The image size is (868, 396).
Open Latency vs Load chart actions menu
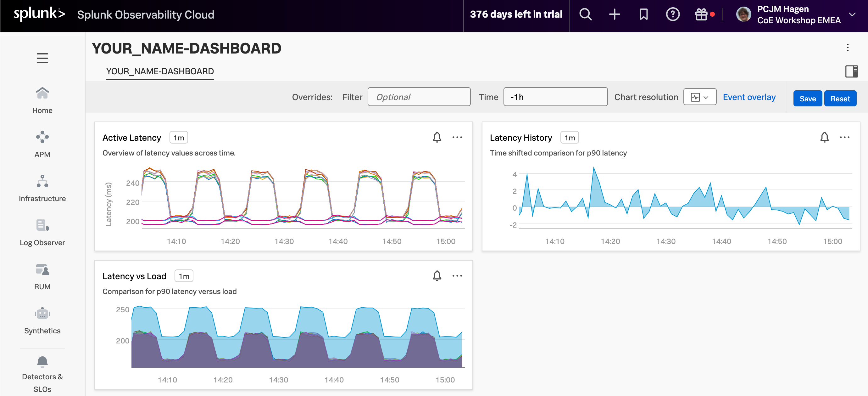point(457,276)
